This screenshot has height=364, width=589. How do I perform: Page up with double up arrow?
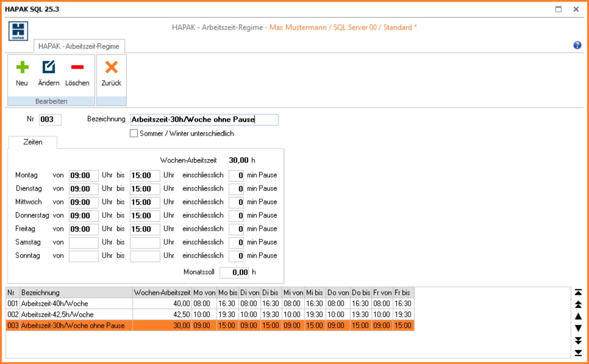pos(578,305)
